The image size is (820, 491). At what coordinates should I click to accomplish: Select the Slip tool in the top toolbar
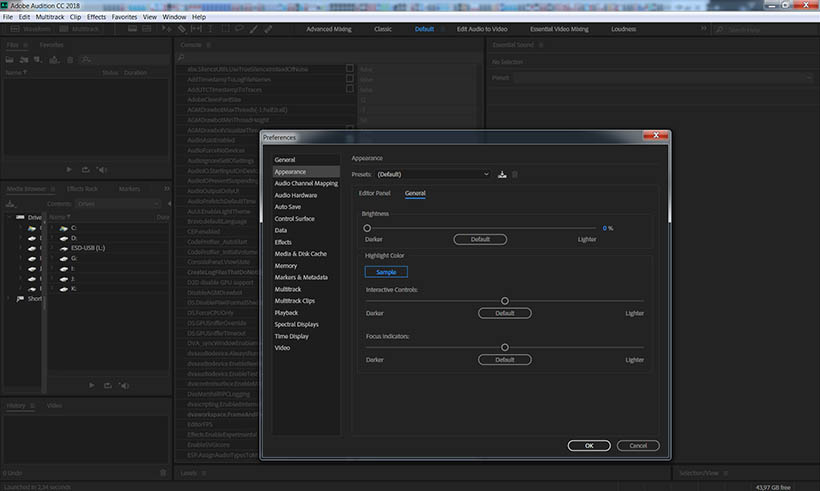196,29
